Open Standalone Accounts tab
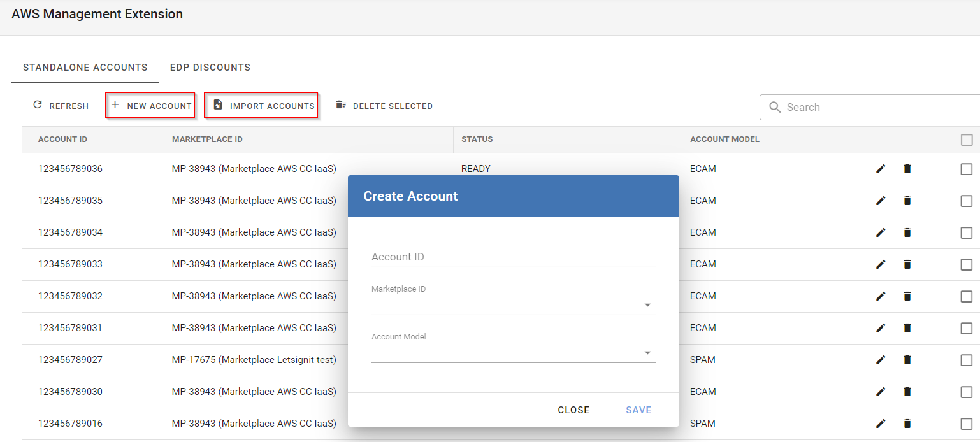980x442 pixels. click(85, 67)
